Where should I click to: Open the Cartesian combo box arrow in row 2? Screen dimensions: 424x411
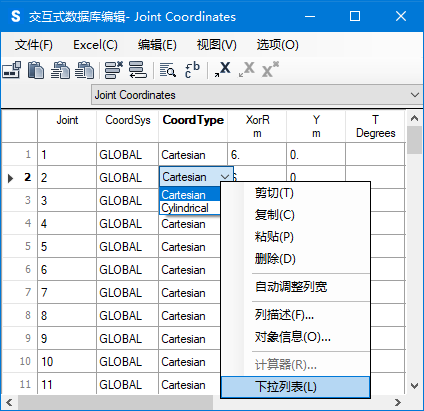[x=225, y=177]
